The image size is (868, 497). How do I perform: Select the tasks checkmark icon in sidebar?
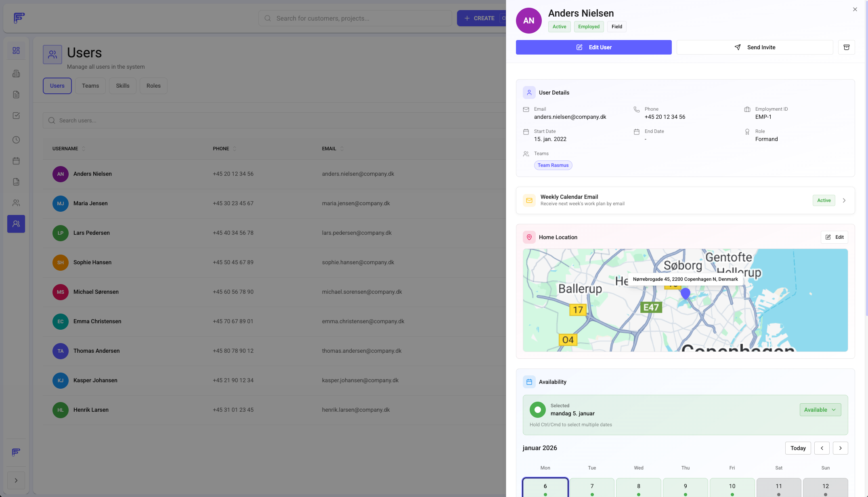16,115
